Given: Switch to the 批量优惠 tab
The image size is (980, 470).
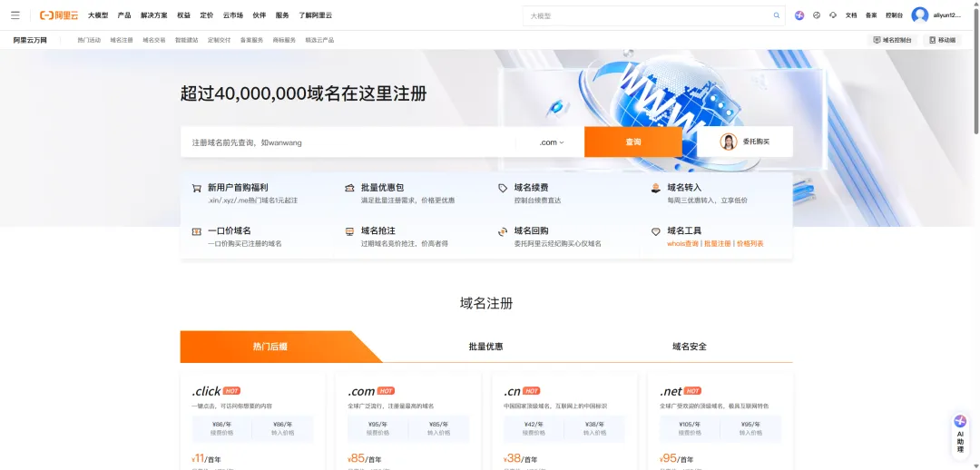Looking at the screenshot, I should pyautogui.click(x=485, y=347).
